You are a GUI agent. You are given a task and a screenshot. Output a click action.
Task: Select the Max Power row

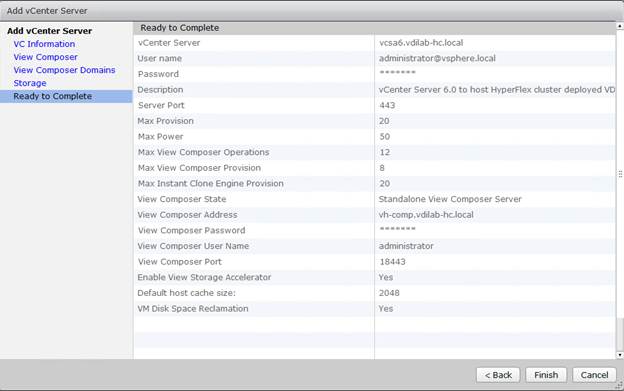(x=374, y=137)
